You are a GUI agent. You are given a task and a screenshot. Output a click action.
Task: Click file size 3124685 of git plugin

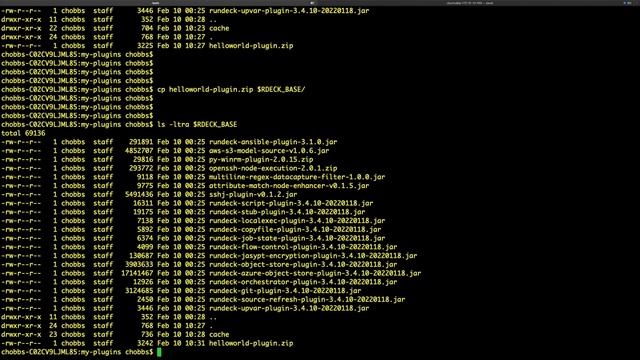(139, 291)
